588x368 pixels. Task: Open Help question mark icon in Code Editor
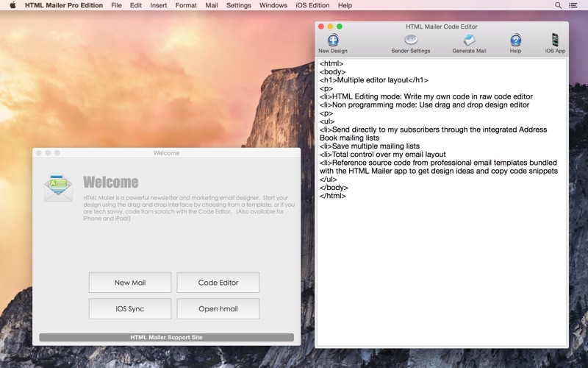515,40
